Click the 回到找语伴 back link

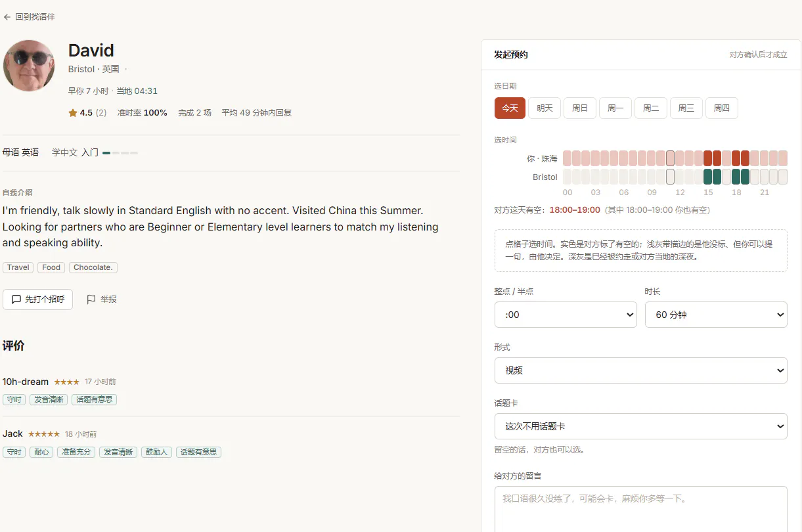tap(30, 17)
